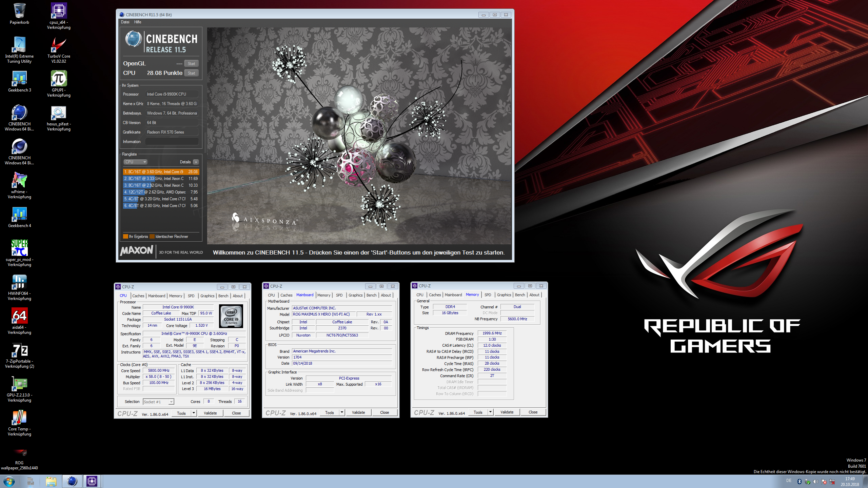Select ranking entry 8C/16T Intel Core i9 28.08
Viewport: 868px width, 488px height.
161,172
